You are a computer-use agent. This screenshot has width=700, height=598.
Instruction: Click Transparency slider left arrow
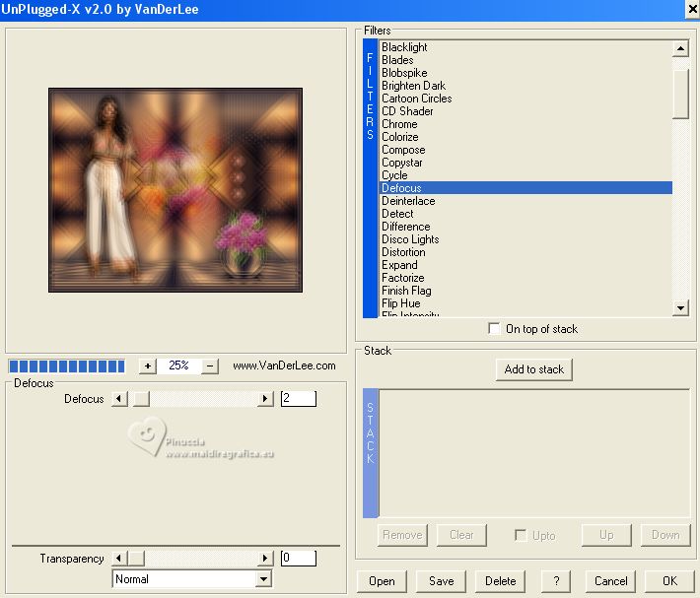coord(119,558)
